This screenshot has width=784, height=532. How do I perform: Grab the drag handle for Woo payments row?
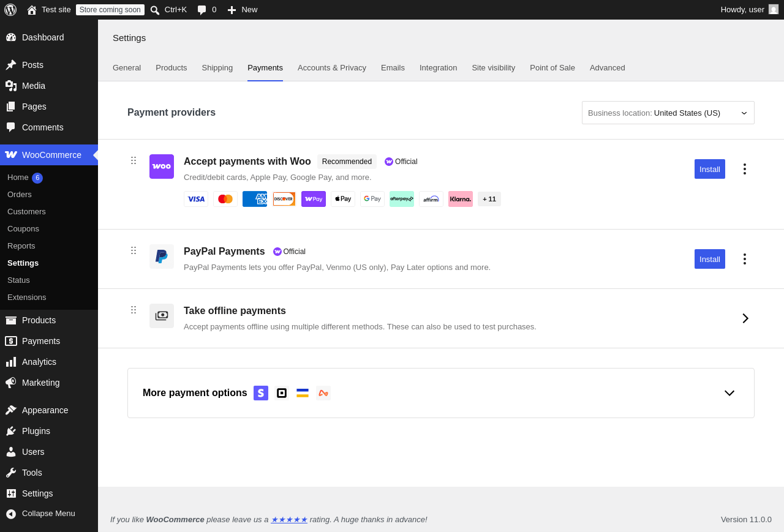[x=134, y=160]
